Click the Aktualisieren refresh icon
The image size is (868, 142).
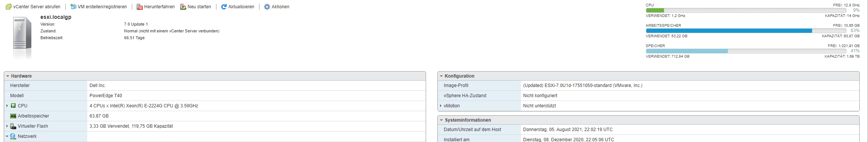point(224,7)
